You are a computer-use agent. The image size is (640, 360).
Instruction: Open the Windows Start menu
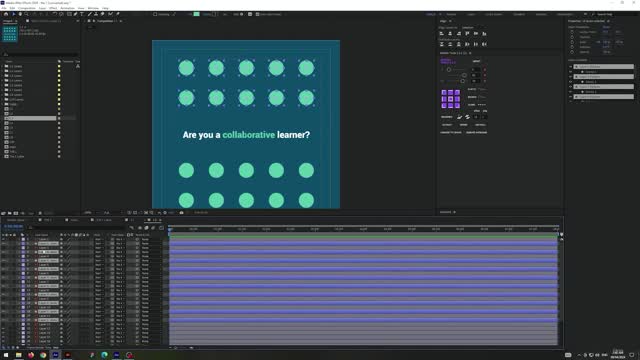tap(6, 355)
